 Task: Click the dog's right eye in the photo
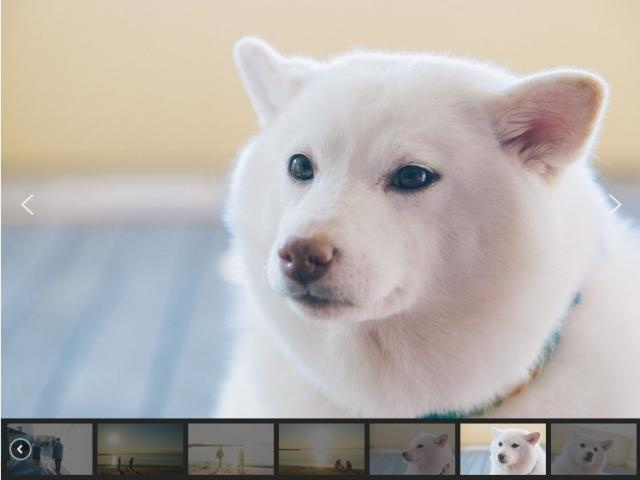point(413,177)
